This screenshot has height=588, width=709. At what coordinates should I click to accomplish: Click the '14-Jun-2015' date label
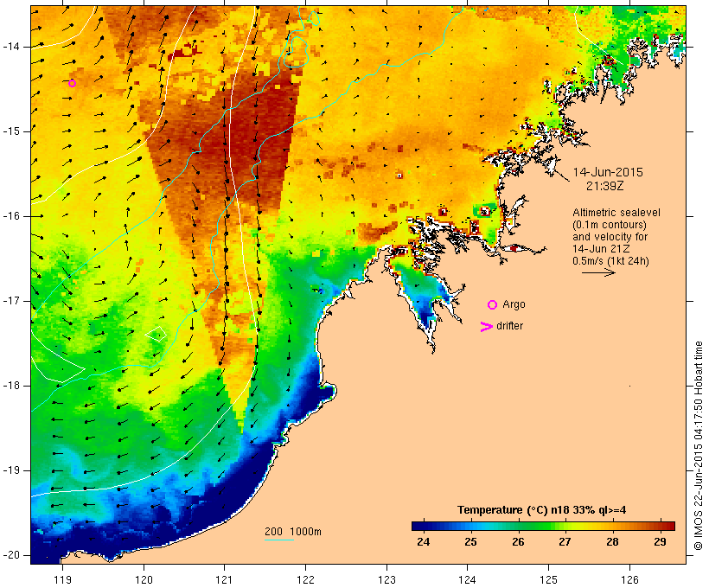coord(608,172)
